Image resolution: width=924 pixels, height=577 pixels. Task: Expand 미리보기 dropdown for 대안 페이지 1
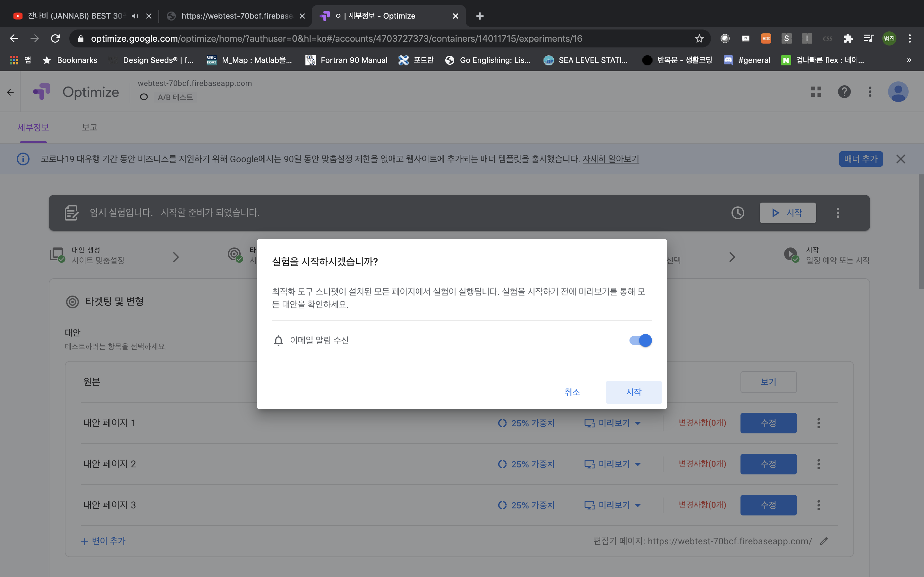tap(637, 423)
